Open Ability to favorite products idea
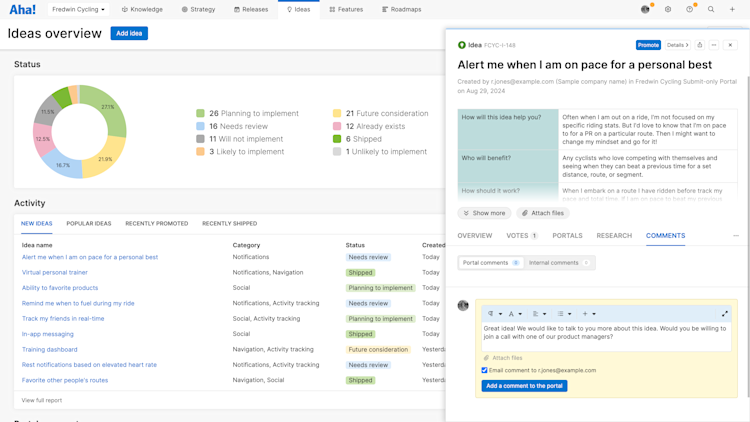The width and height of the screenshot is (750, 422). 60,288
